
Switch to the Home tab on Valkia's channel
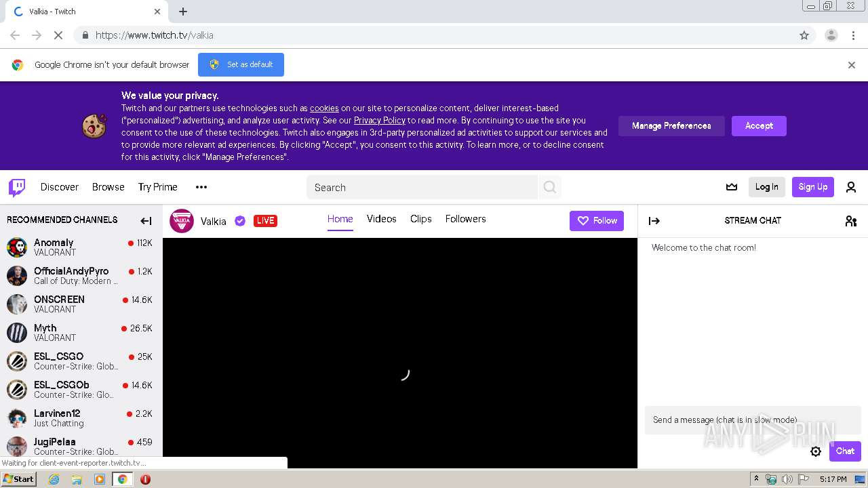point(340,219)
